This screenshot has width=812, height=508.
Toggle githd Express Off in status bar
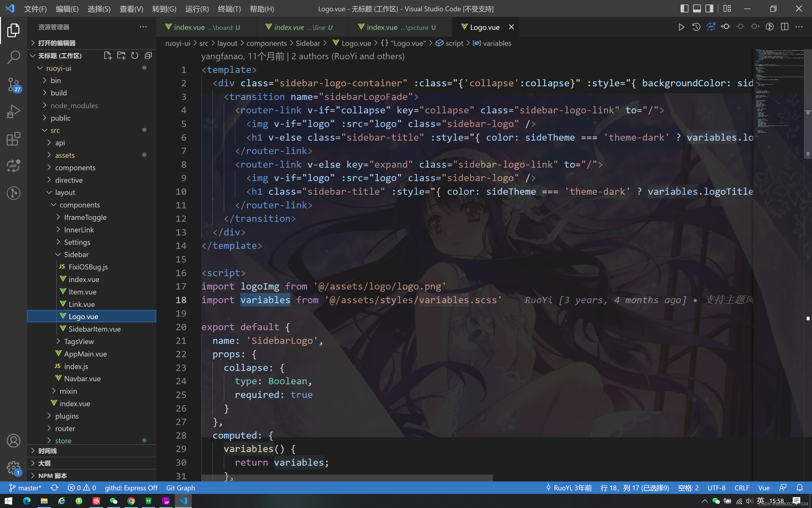click(131, 488)
